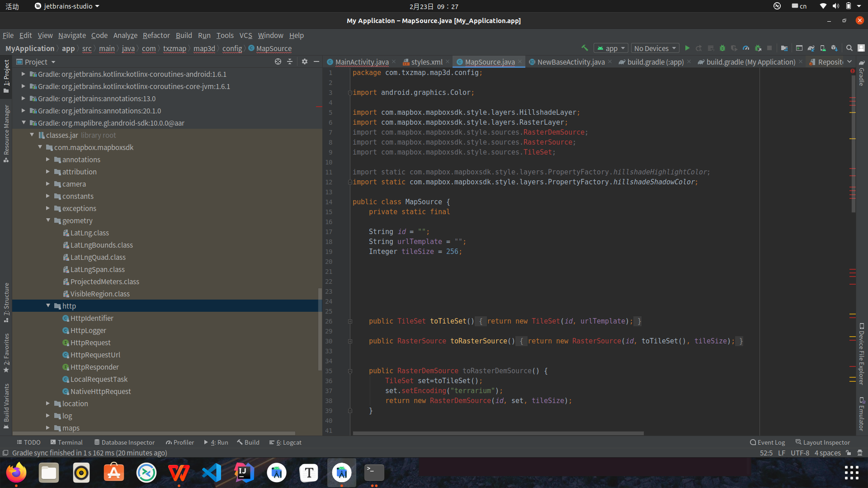Sync project with Gradle files
The image size is (868, 488).
click(811, 48)
